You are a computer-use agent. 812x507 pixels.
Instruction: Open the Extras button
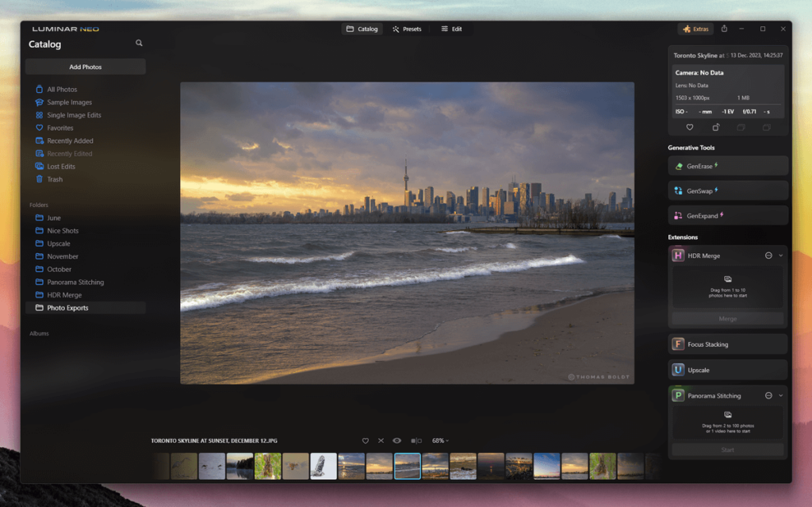pos(695,29)
